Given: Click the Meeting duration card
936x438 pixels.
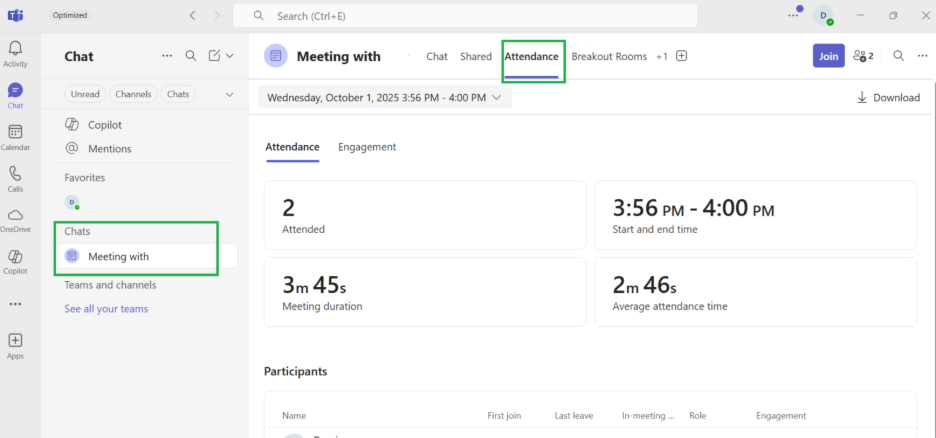Looking at the screenshot, I should [x=425, y=292].
